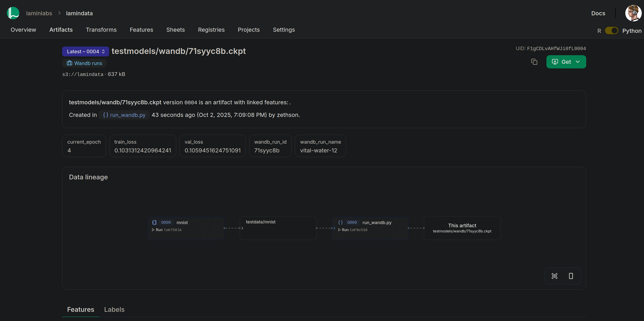Open the Docs link
This screenshot has width=644, height=321.
coord(598,13)
